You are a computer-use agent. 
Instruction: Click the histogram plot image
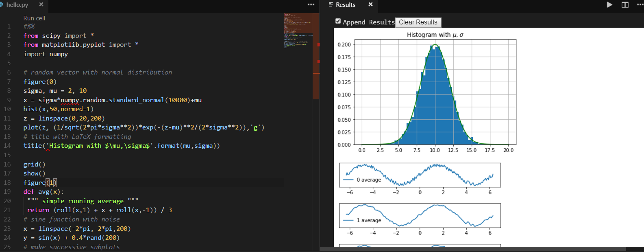426,92
